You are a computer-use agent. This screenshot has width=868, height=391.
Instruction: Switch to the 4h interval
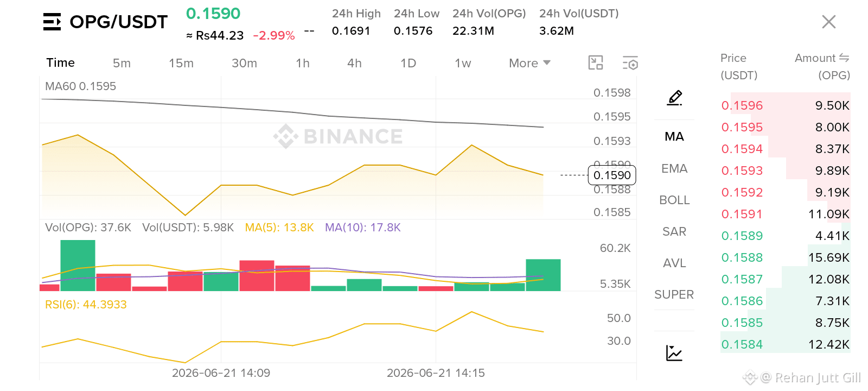pos(354,63)
